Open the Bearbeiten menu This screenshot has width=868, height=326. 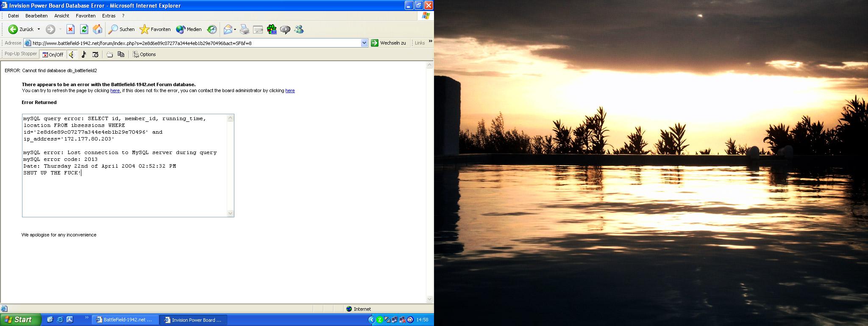[36, 16]
